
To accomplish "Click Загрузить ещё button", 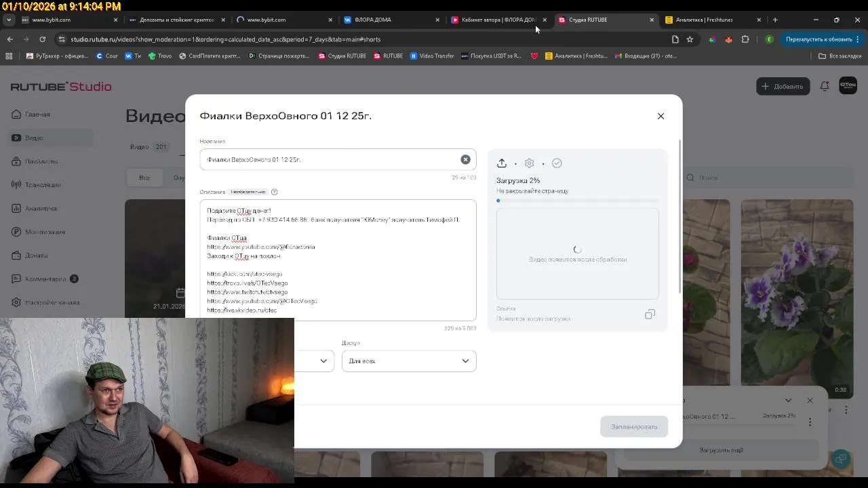I will tap(722, 450).
